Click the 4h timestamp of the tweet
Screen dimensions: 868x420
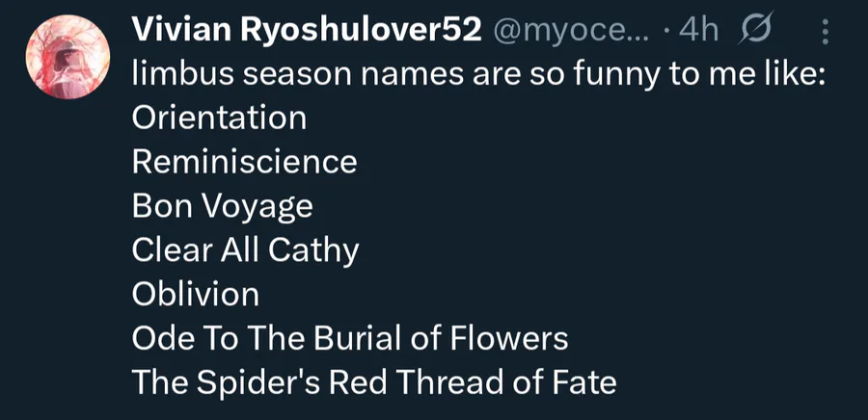tap(698, 32)
